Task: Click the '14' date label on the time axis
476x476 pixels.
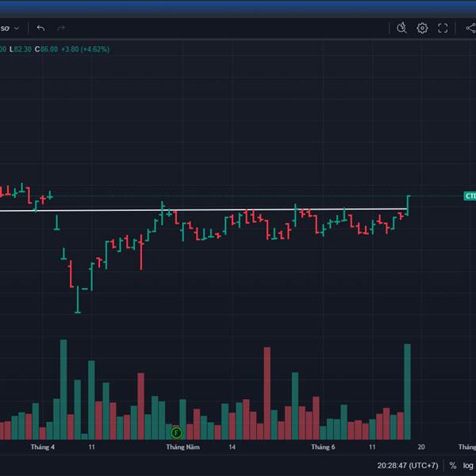Action: coord(232,447)
